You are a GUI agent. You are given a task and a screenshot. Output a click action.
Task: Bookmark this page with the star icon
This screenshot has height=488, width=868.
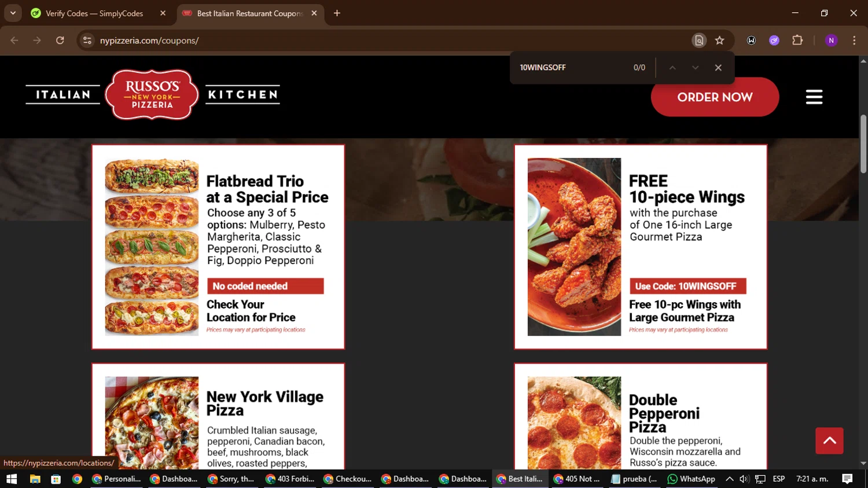[x=719, y=41]
